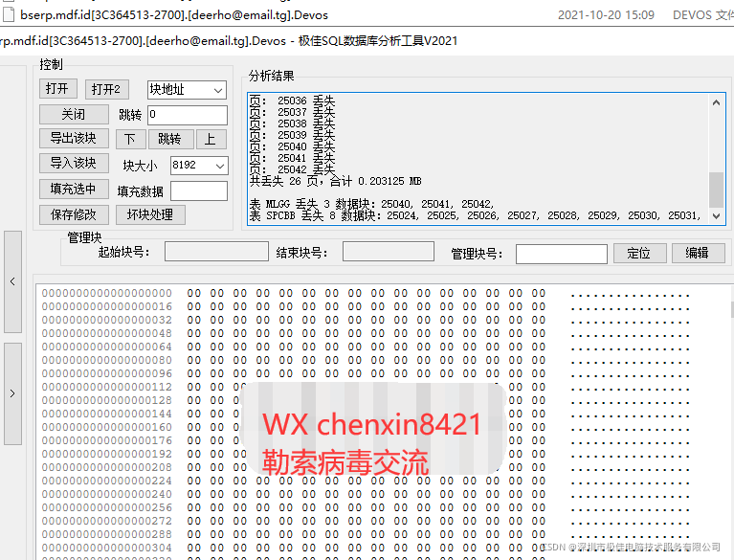Screen dimensions: 734x560
Task: Focus the 填充数据 input field
Action: pos(198,190)
